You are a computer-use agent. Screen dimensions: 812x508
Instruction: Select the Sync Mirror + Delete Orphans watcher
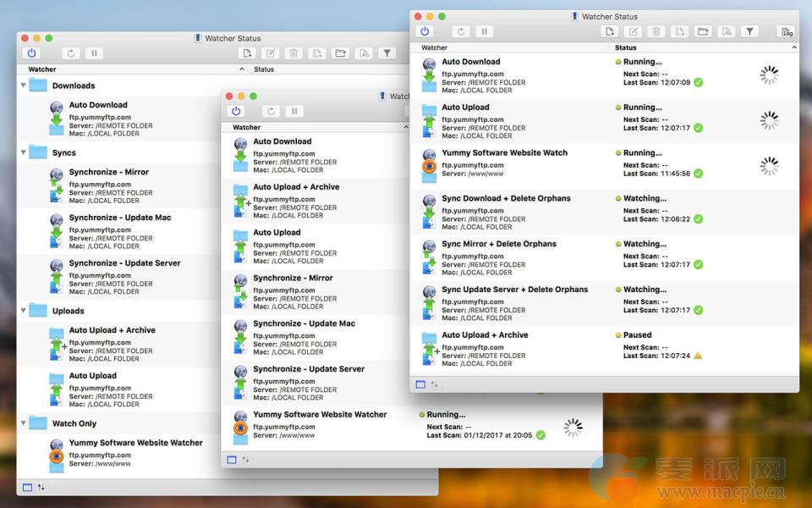click(499, 244)
